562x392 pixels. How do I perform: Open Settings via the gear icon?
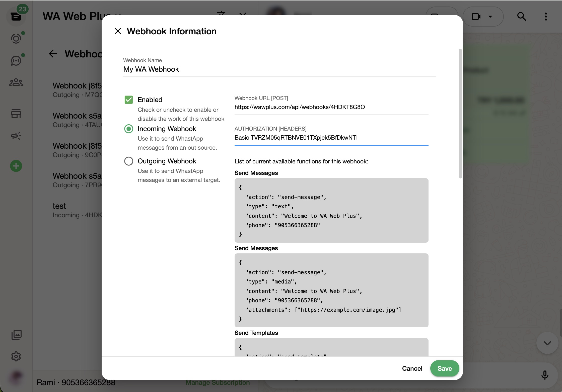16,357
